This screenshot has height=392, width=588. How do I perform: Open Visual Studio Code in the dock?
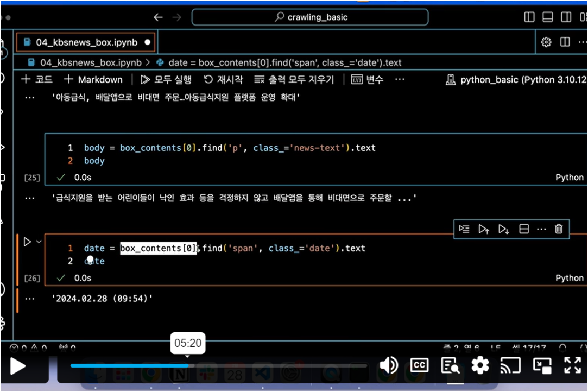[262, 374]
